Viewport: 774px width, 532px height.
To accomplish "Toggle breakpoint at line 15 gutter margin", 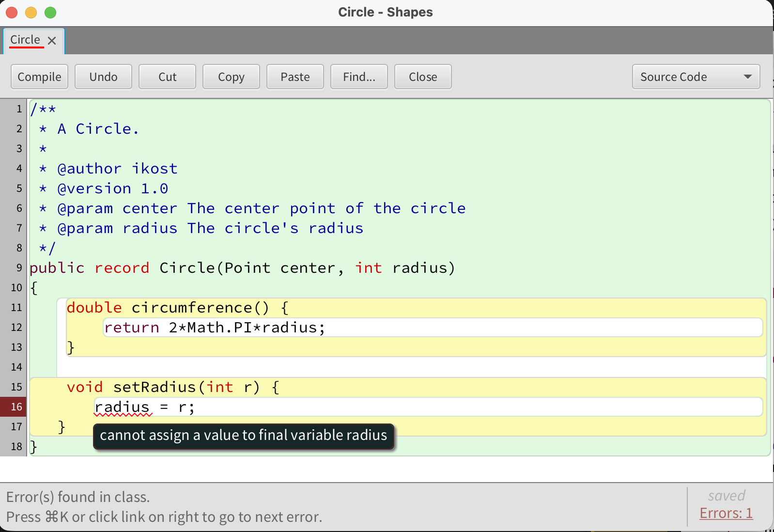I will [14, 387].
